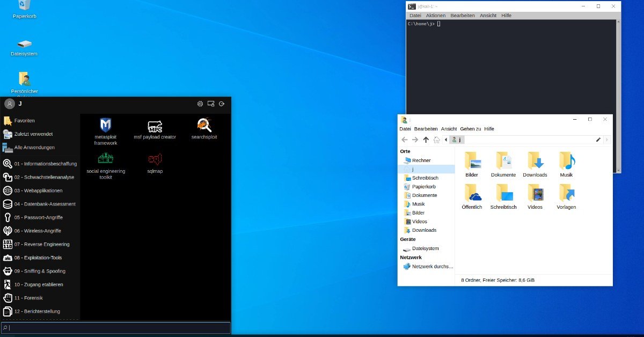The height and width of the screenshot is (337, 644).
Task: Go to home folder via house icon
Action: 436,140
